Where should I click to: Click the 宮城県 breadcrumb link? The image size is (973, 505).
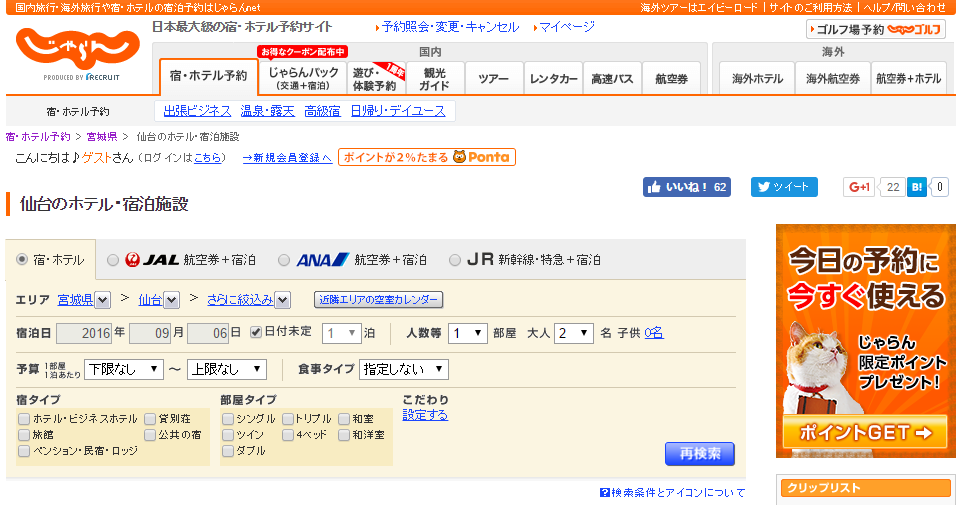coord(102,136)
